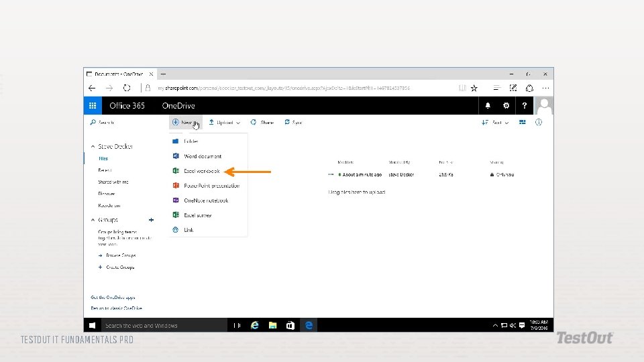This screenshot has width=644, height=362.
Task: Open reading view in the address bar
Action: point(462,88)
